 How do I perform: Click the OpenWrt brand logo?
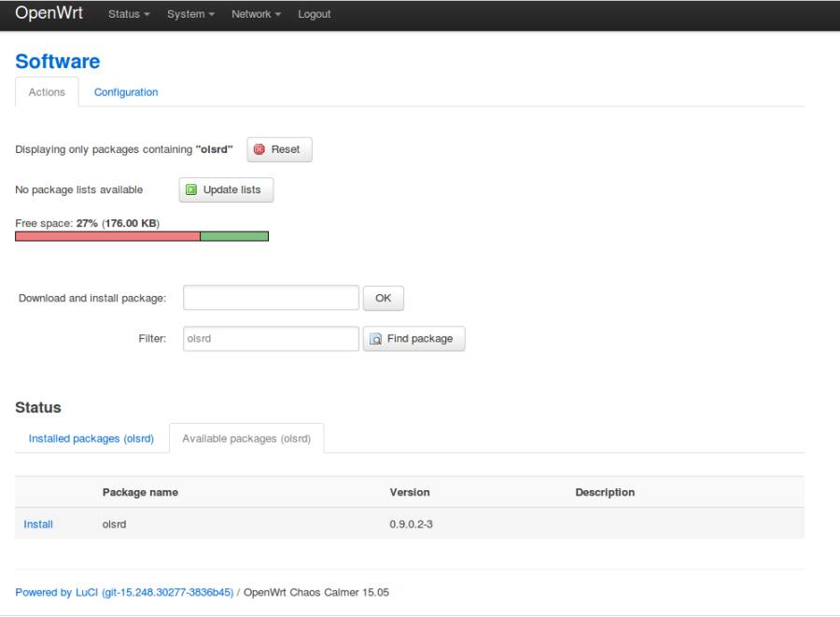[49, 14]
